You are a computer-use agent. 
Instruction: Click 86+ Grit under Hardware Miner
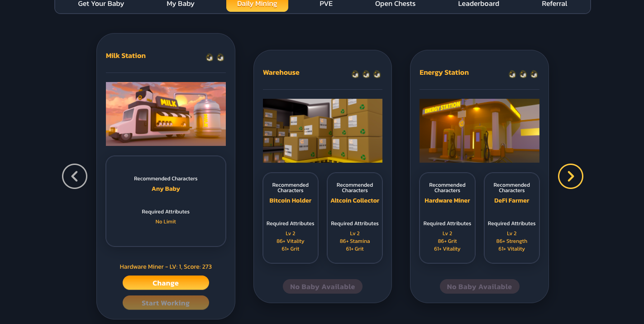coord(447,241)
